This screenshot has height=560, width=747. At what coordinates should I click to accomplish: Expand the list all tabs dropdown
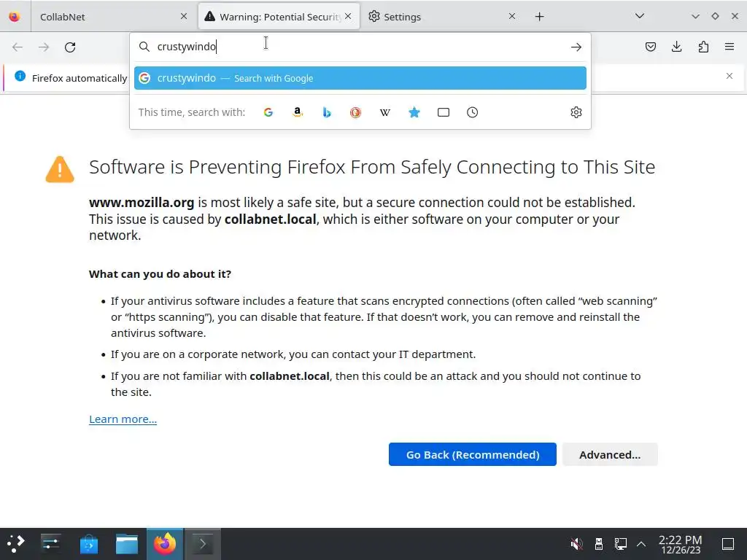tap(640, 16)
